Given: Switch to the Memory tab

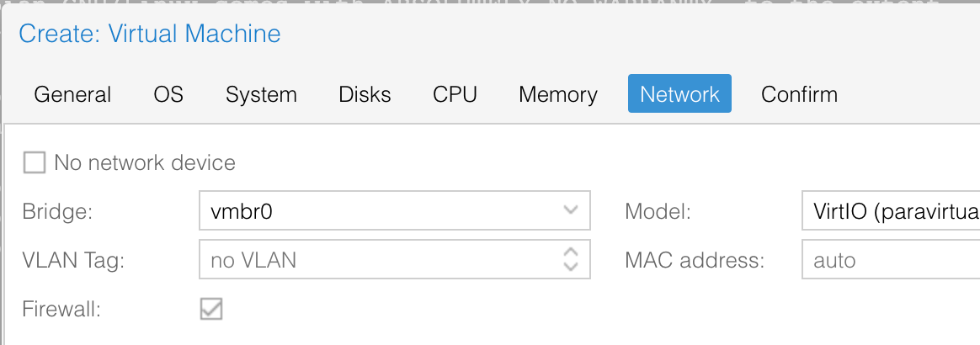Looking at the screenshot, I should pos(558,94).
